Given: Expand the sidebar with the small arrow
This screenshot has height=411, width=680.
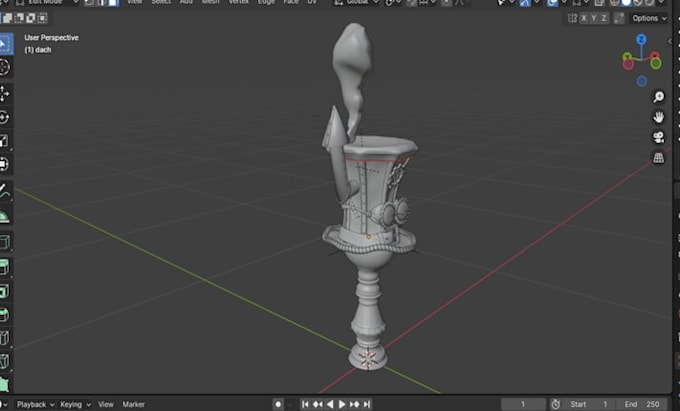Looking at the screenshot, I should point(670,42).
